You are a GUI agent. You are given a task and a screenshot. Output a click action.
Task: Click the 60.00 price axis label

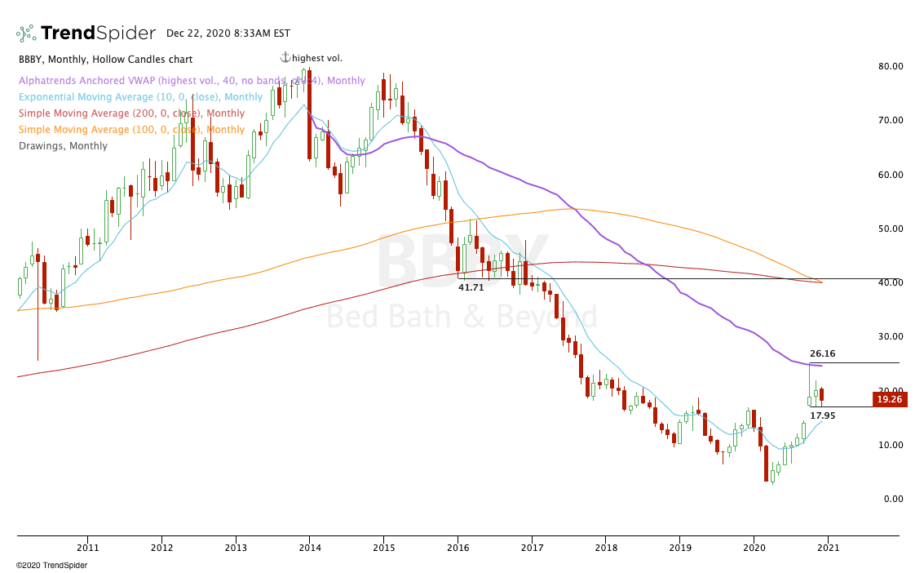tap(891, 175)
